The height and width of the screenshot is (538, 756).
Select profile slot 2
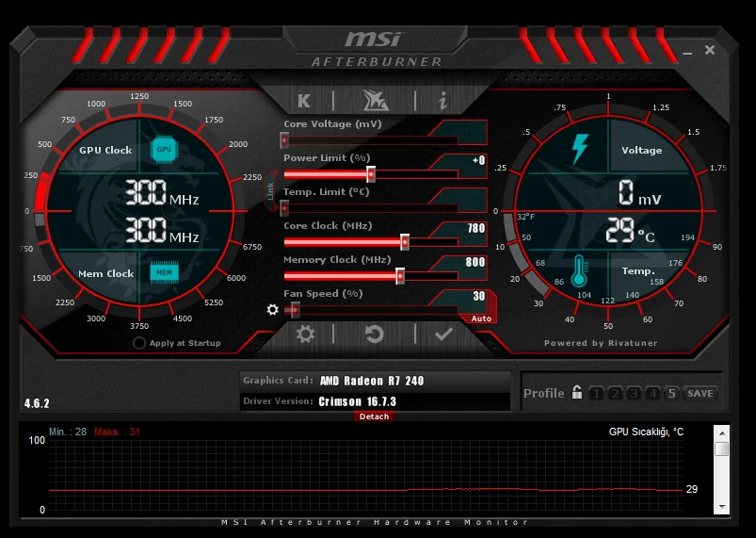(x=615, y=393)
